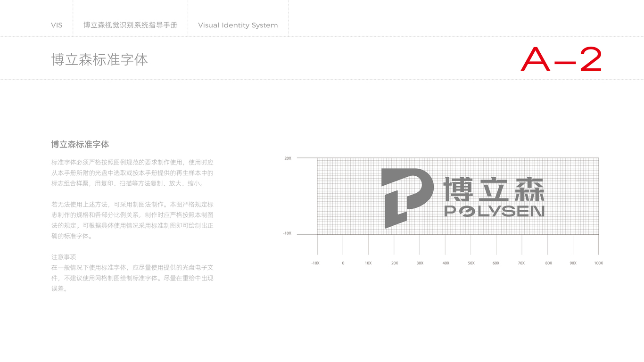This screenshot has width=644, height=362.
Task: Click the "100X" horizontal axis label
Action: coord(599,263)
